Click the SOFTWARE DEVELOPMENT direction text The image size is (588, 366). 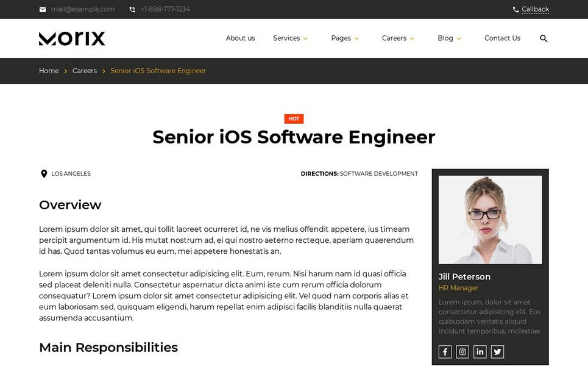[379, 174]
